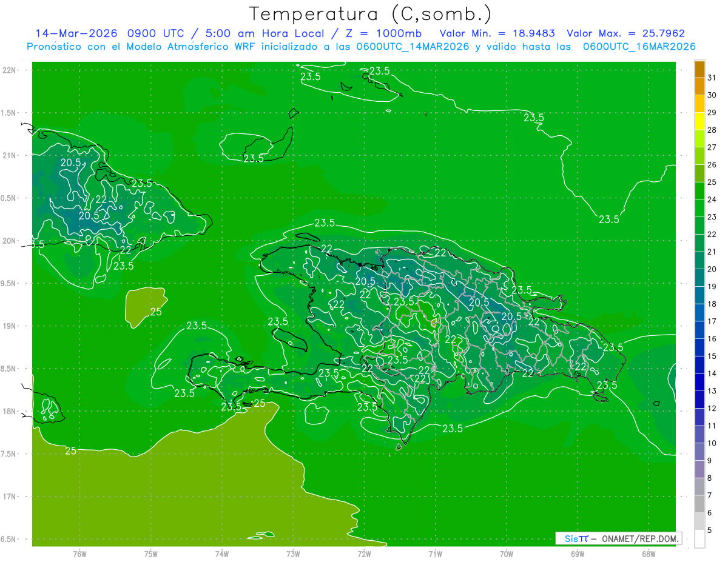Screen dimensions: 728x562
Task: Click the "ONAMET/REP.DOM." credit label
Action: pyautogui.click(x=639, y=538)
